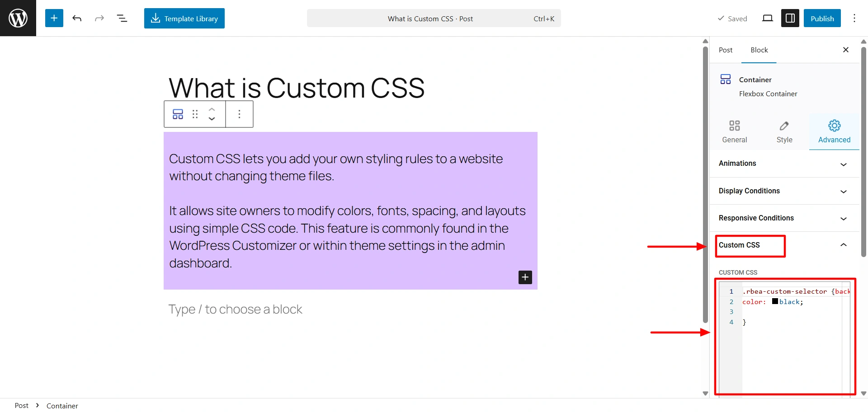Undo the last change
868x412 pixels.
pos(77,18)
